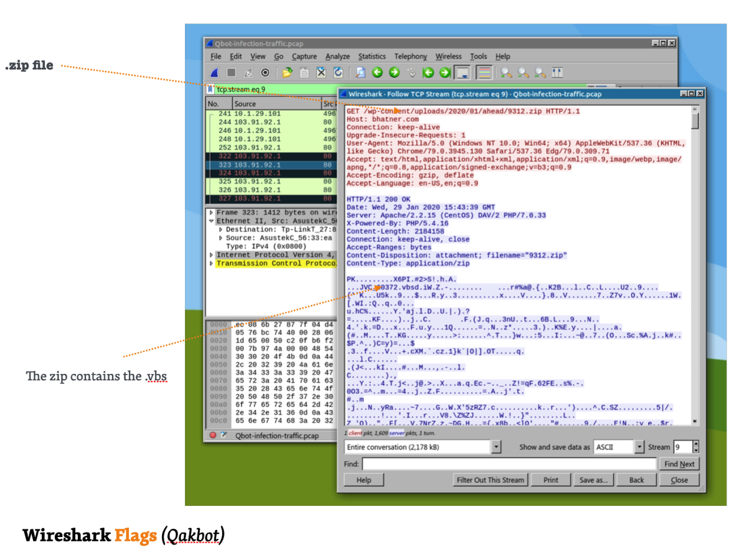Click the Save as... button

593,480
